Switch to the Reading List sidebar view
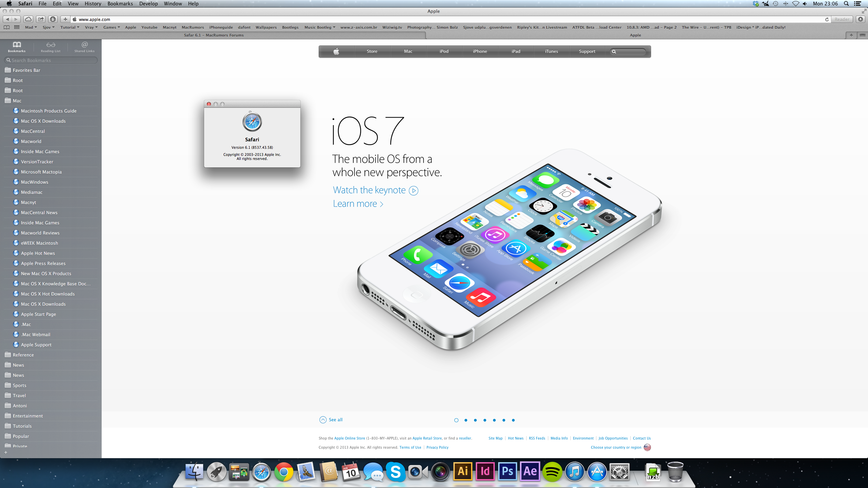The width and height of the screenshot is (868, 488). [51, 47]
